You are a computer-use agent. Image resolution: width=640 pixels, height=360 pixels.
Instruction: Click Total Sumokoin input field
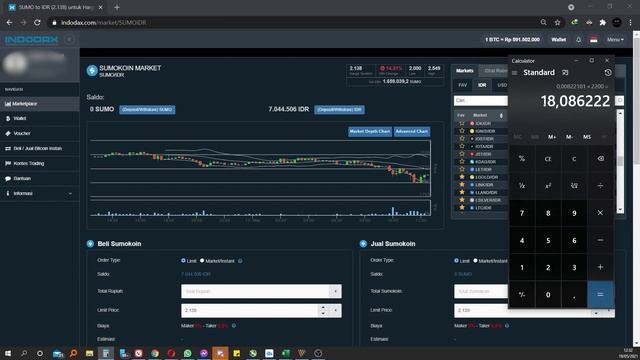pyautogui.click(x=481, y=291)
